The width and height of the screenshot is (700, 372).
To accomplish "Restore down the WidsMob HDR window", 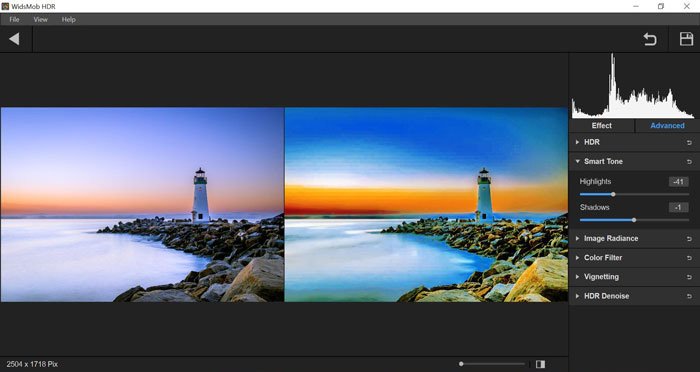I will 661,6.
